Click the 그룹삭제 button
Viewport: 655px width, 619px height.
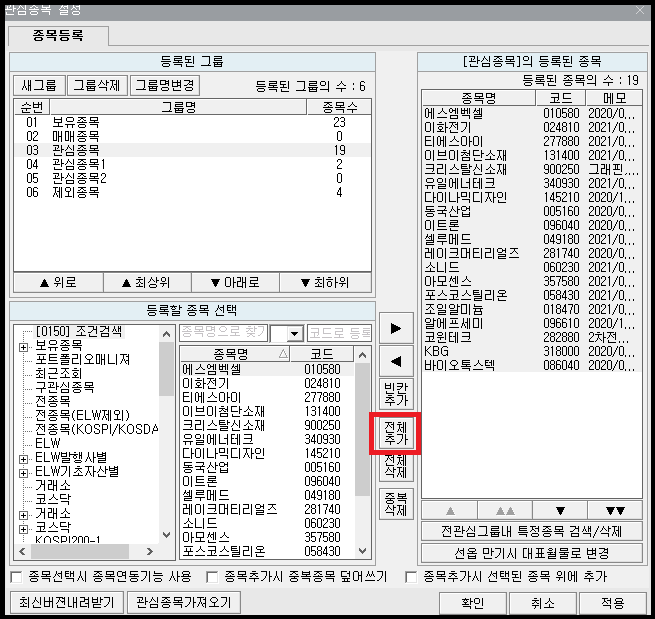click(97, 86)
